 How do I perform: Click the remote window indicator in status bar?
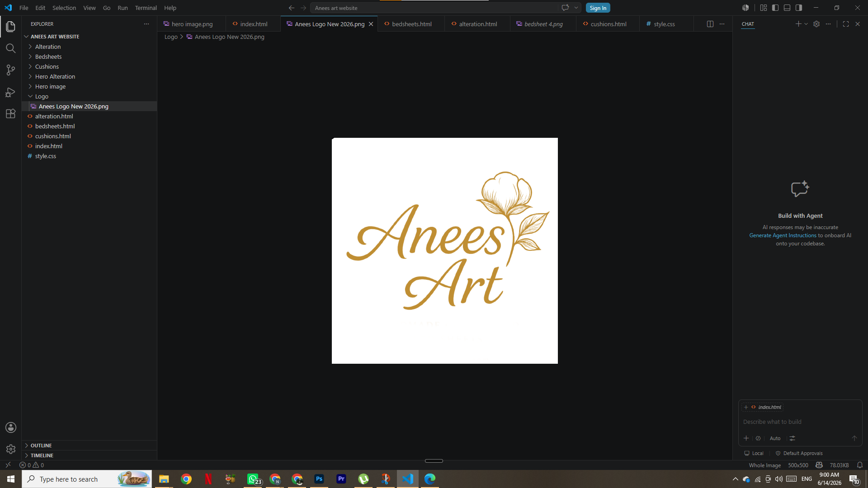tap(8, 465)
